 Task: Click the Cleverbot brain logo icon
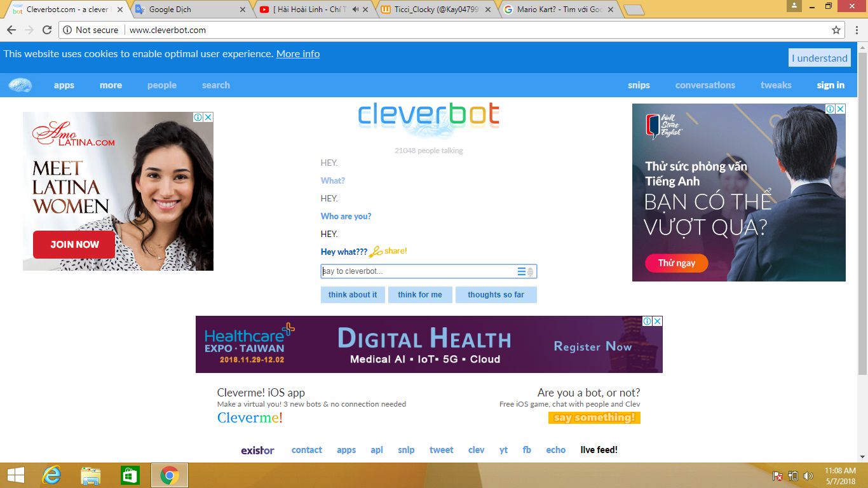click(20, 85)
